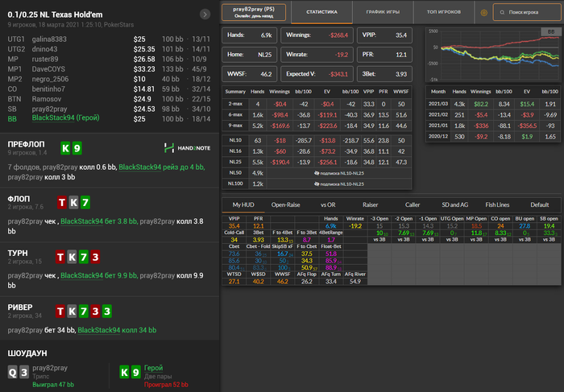Click the BU open 27.8 value

[525, 226]
